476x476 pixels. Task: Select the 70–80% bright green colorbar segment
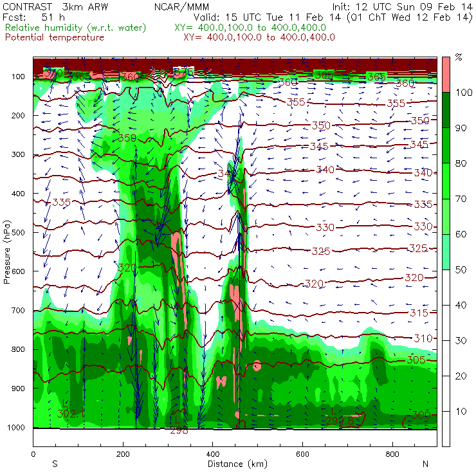pos(446,181)
